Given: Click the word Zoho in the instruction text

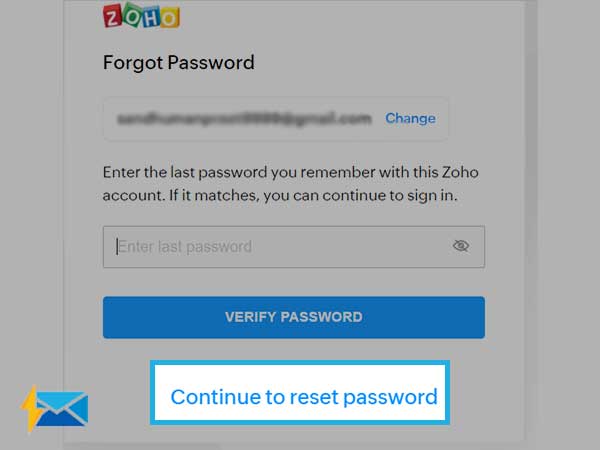Looking at the screenshot, I should pos(460,172).
